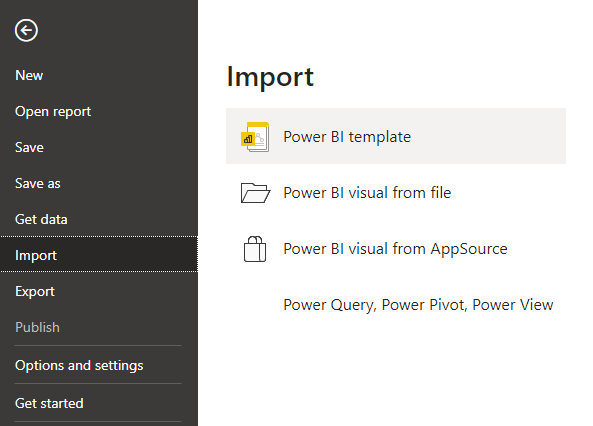
Task: Choose Open report from sidebar
Action: (x=53, y=112)
